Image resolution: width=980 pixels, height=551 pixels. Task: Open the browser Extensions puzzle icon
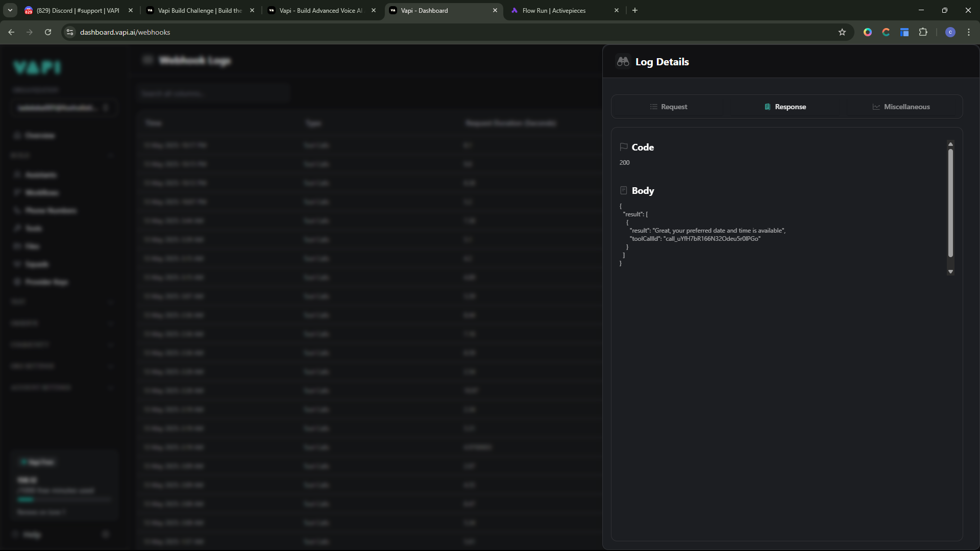point(923,32)
